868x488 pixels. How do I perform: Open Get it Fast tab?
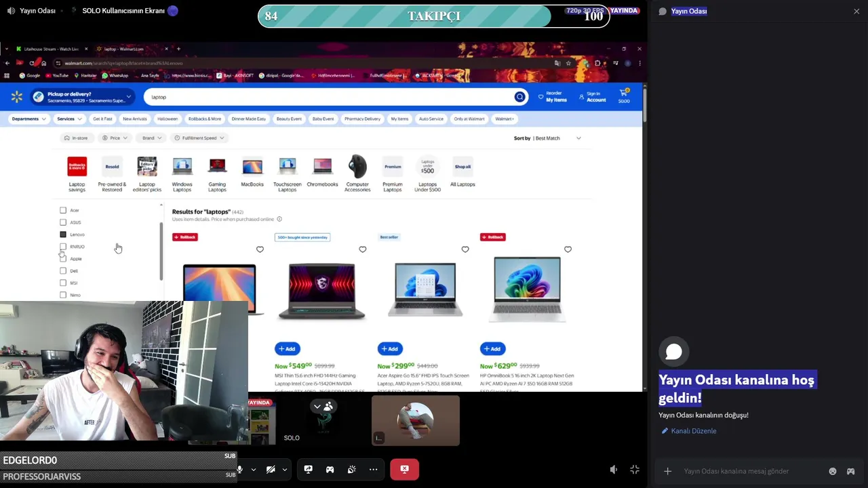point(102,119)
